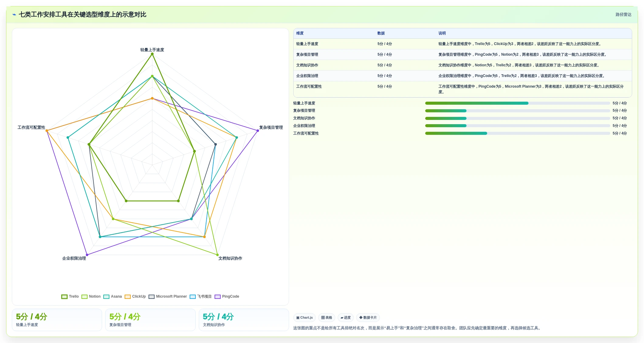
Task: Click the Trello data point at 轻量上手速度 peak
Action: (x=152, y=54)
